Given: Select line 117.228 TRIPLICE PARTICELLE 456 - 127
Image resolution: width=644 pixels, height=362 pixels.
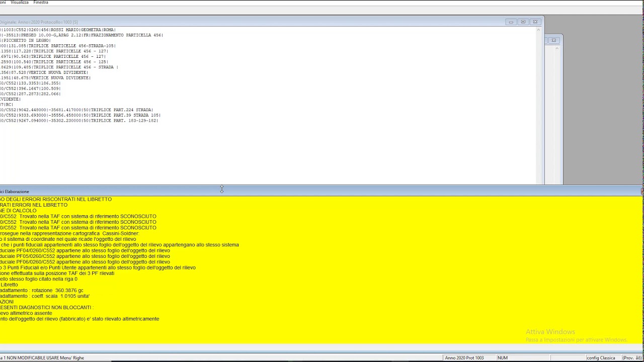Looking at the screenshot, I should [x=54, y=51].
